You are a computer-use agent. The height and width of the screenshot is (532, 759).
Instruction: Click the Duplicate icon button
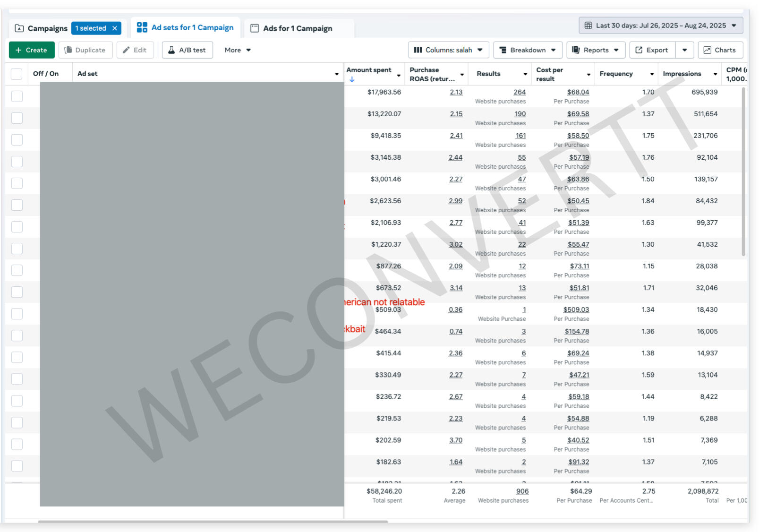click(x=68, y=50)
